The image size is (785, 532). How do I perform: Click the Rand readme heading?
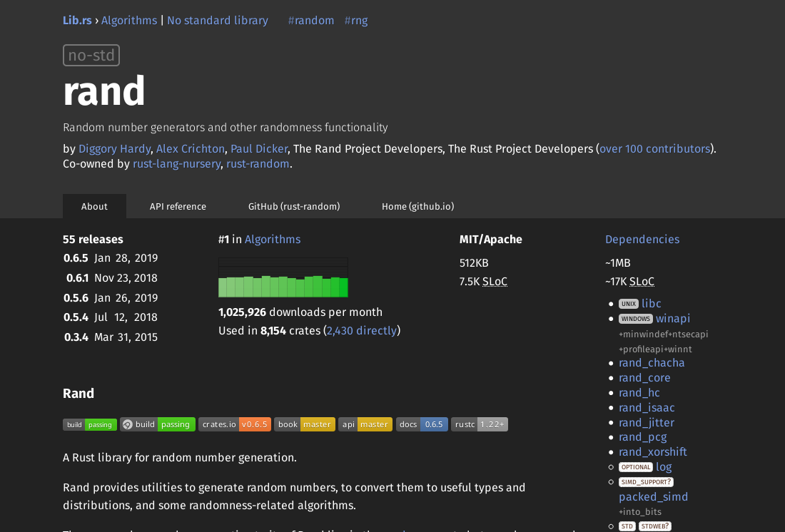tap(78, 394)
